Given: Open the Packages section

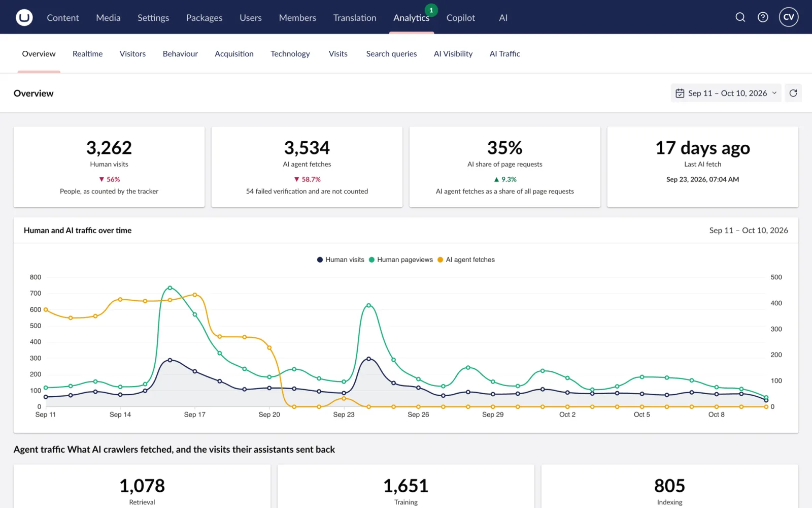Looking at the screenshot, I should point(204,18).
